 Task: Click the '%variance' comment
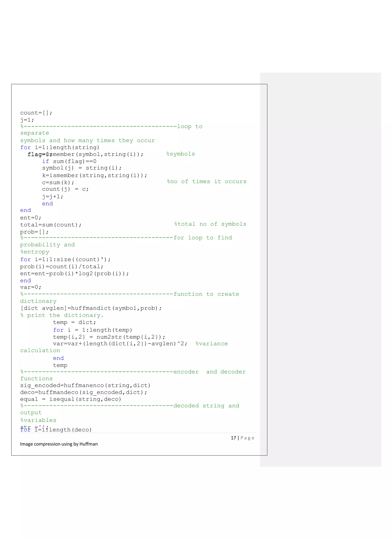pos(212,344)
